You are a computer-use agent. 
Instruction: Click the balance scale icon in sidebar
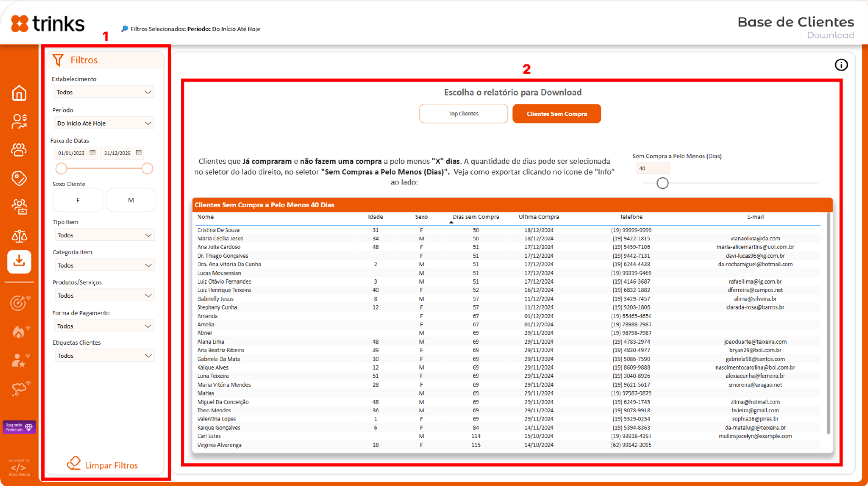coord(19,236)
